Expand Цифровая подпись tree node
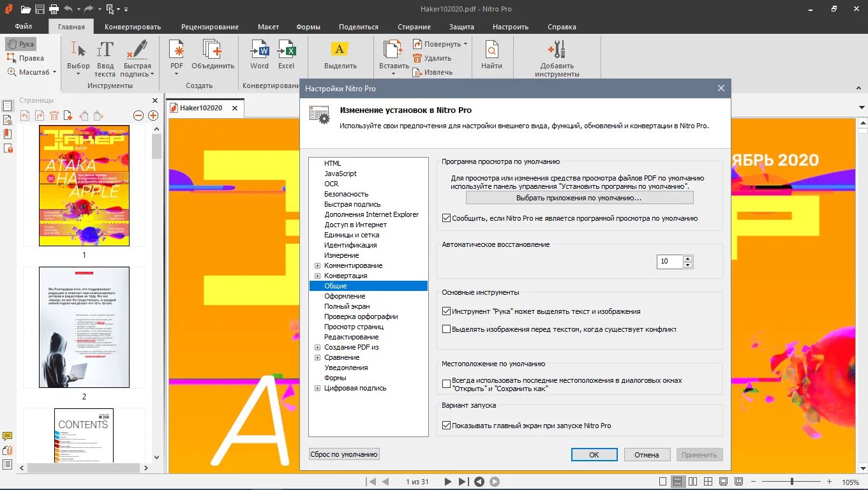Screen dimensions: 868x490 (x=317, y=388)
